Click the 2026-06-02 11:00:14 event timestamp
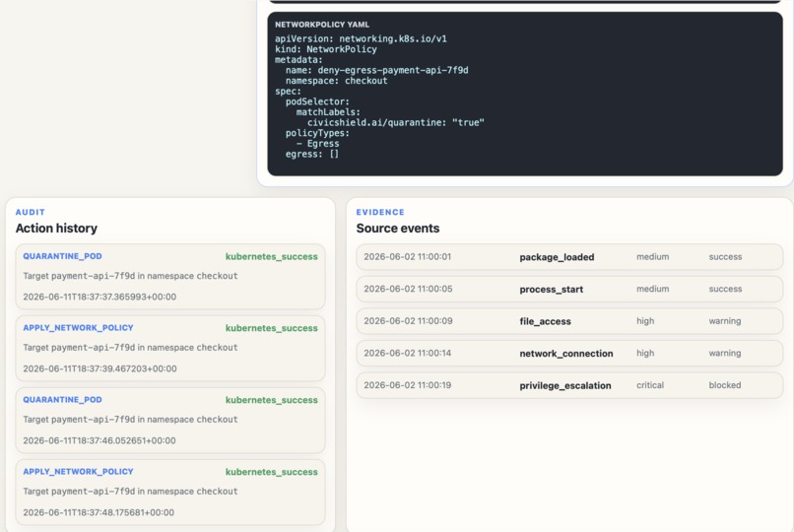The height and width of the screenshot is (532, 794). click(x=408, y=353)
